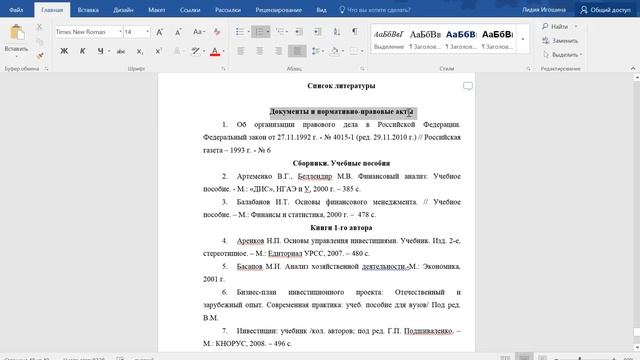Clear all formatting with the eraser icon
The width and height of the screenshot is (640, 360).
217,32
